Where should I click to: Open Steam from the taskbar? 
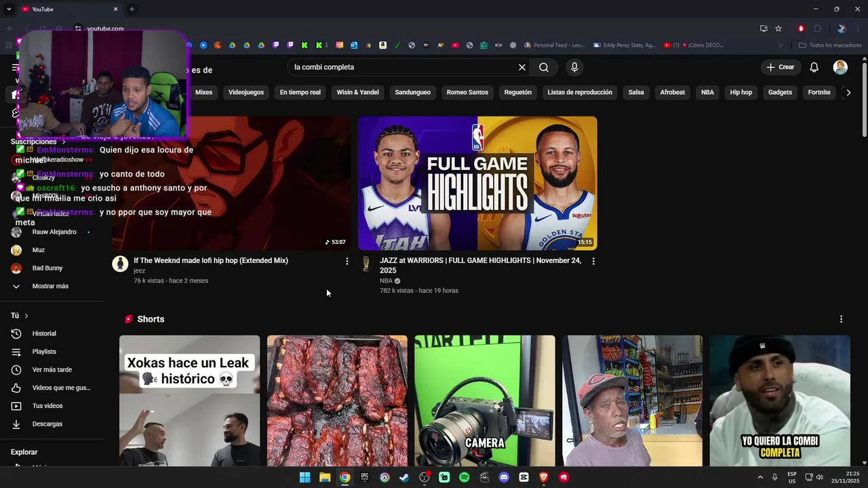click(x=404, y=477)
